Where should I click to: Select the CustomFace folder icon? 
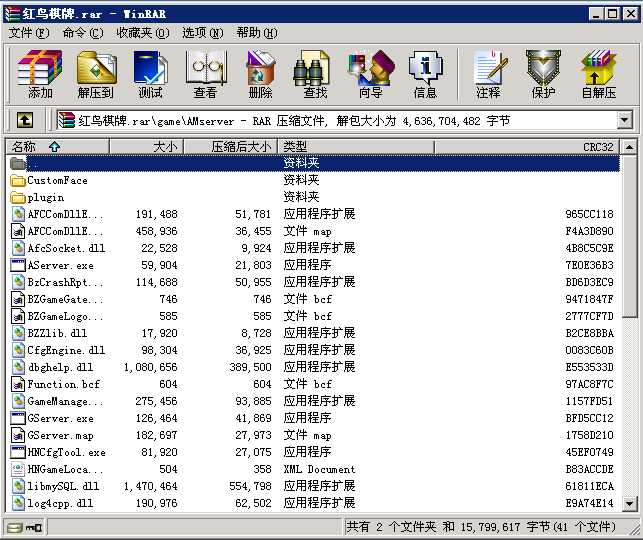[18, 180]
